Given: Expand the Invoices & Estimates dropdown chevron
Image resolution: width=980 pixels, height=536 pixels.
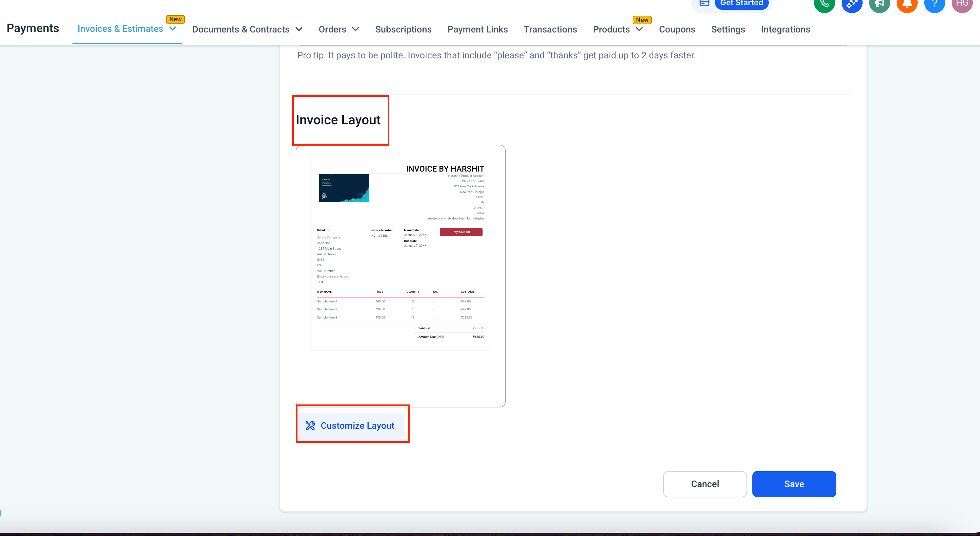Looking at the screenshot, I should tap(173, 29).
